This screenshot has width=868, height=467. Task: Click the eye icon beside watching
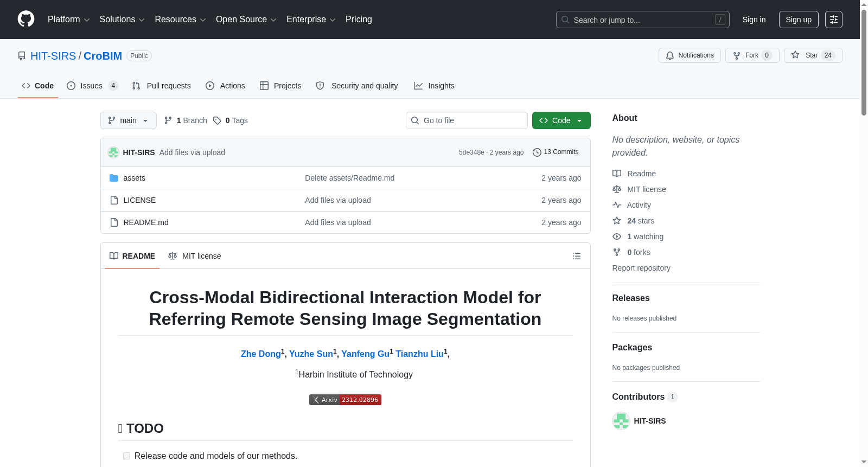tap(617, 236)
